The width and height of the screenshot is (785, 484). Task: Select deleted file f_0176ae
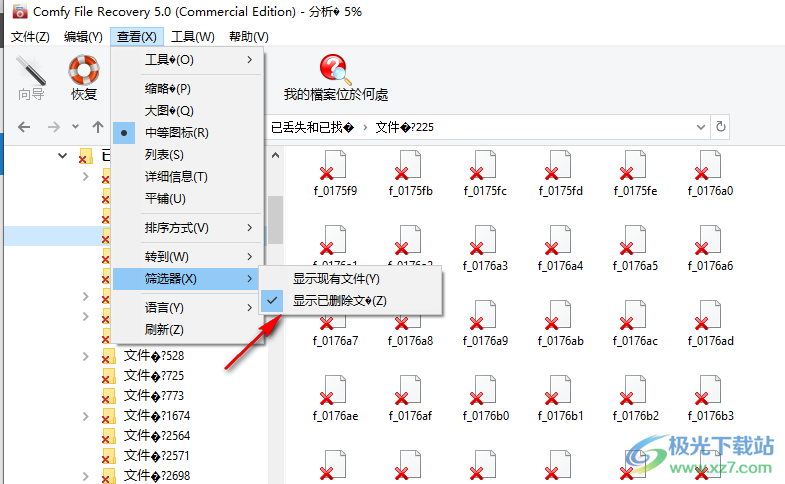pos(335,398)
